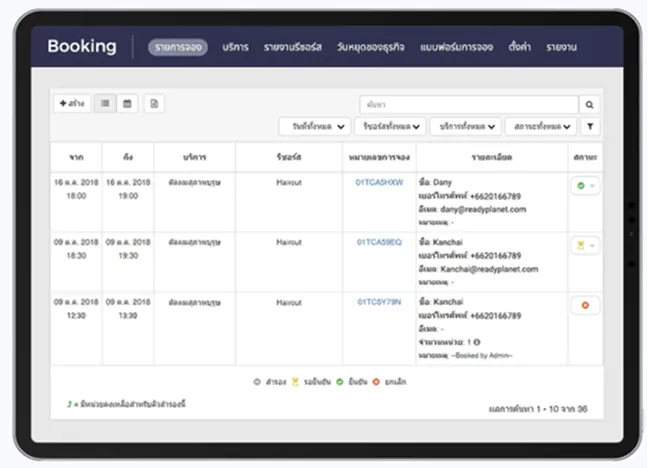Open yellow pending status dropdown for Kanchai
Viewport: 648px width, 468px height.
585,245
